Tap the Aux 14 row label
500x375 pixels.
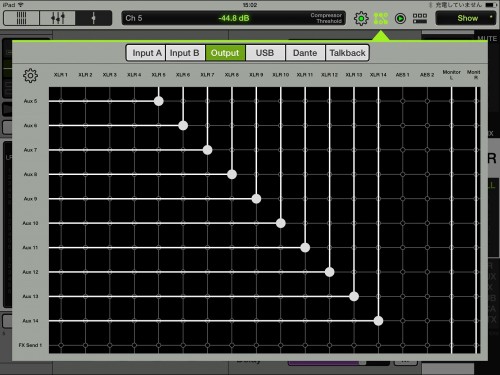(x=30, y=321)
